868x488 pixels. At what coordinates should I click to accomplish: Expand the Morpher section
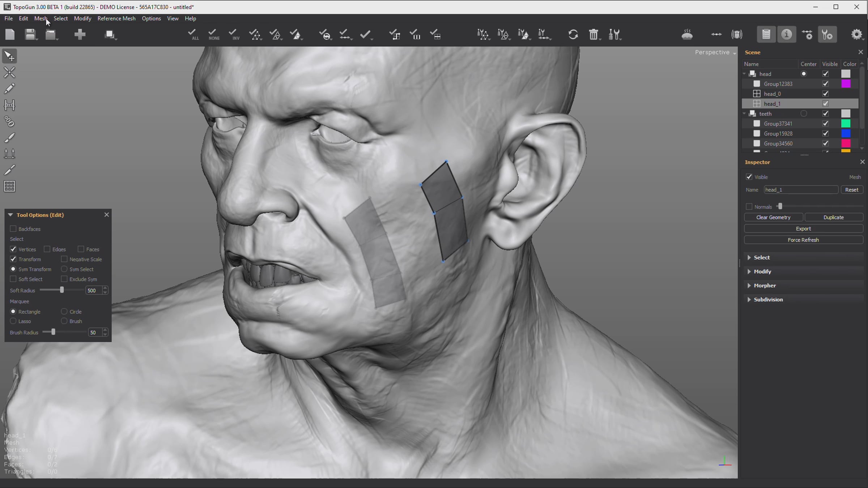tap(765, 286)
